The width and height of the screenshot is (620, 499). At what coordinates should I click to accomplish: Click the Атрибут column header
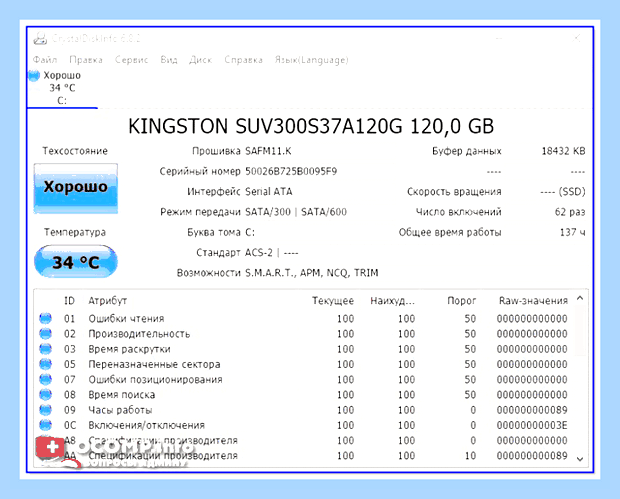(107, 301)
